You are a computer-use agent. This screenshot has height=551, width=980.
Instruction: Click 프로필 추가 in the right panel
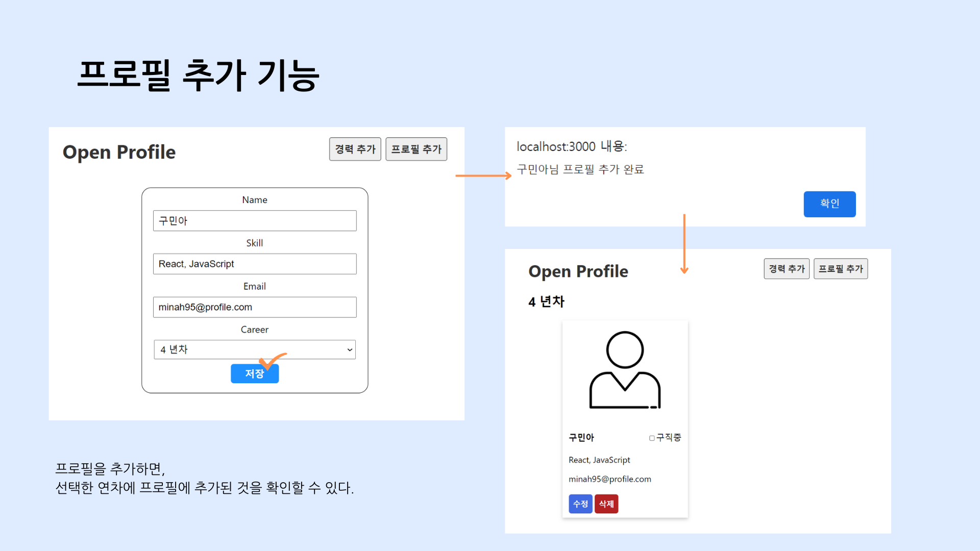[840, 268]
